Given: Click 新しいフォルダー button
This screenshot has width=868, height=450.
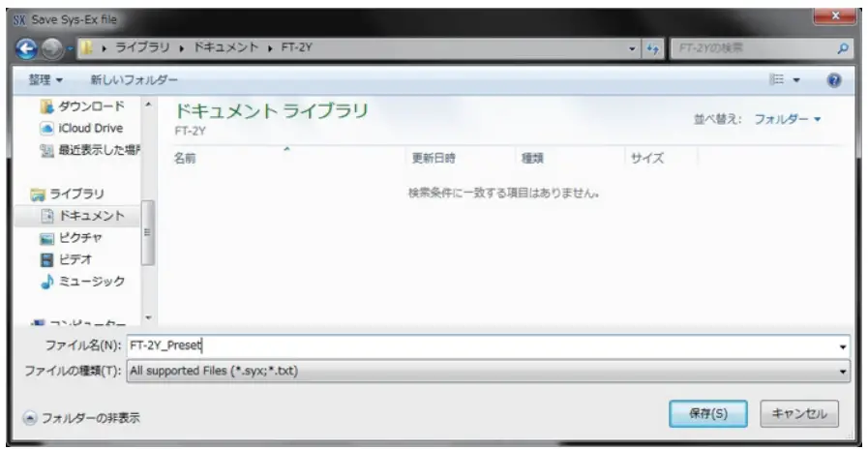Looking at the screenshot, I should click(134, 80).
